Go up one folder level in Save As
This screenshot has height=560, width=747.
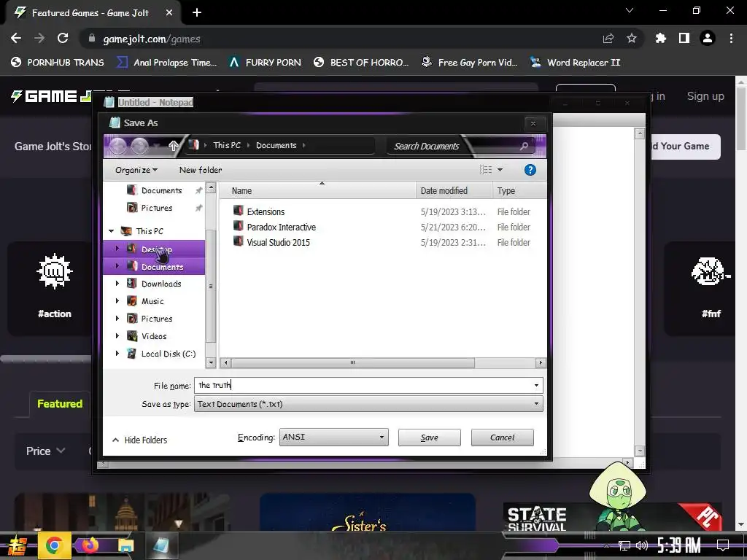tap(174, 146)
